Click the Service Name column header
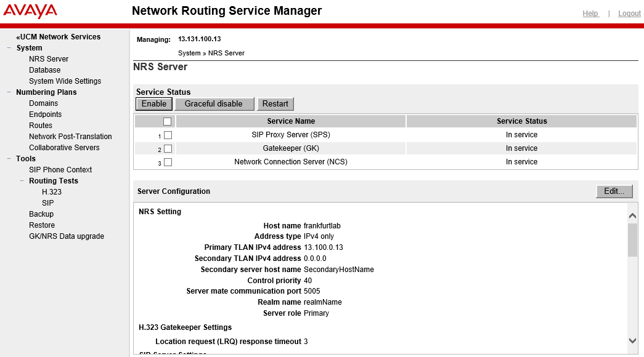Screen dimensions: 644x357 click(291, 121)
